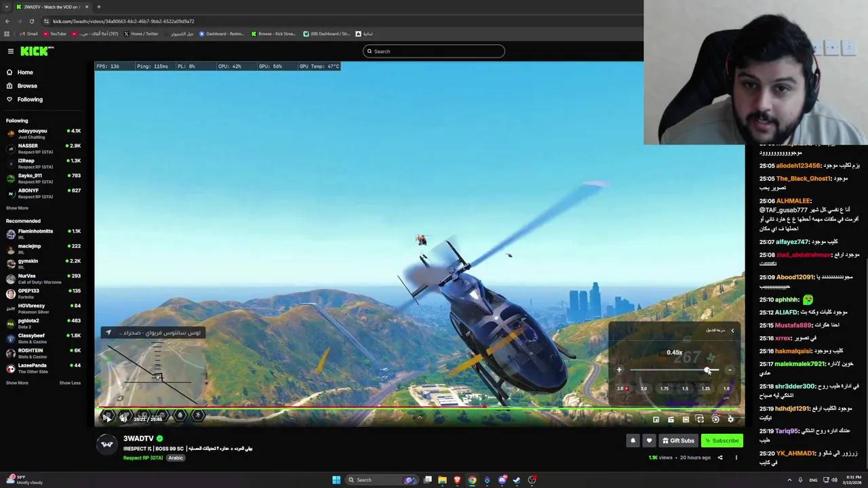Open the Browse - Kick Stream bookmark
868x488 pixels.
pyautogui.click(x=273, y=34)
